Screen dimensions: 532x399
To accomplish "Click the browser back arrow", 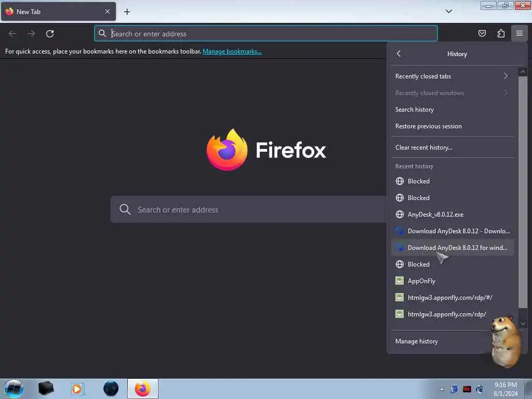I will pyautogui.click(x=12, y=34).
